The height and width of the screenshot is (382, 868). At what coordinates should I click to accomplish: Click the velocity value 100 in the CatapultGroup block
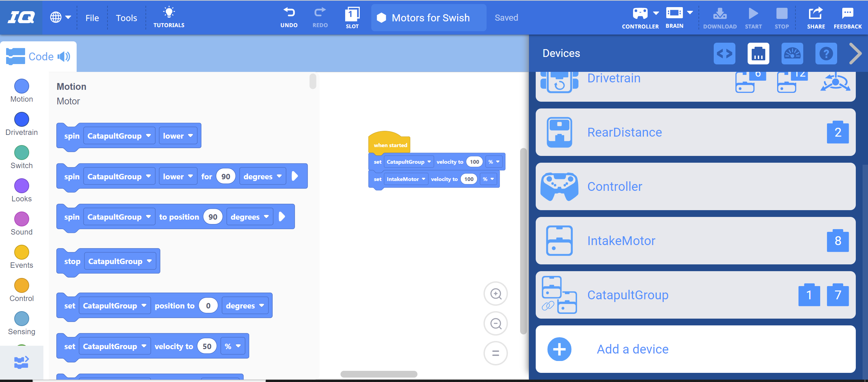[x=474, y=162]
